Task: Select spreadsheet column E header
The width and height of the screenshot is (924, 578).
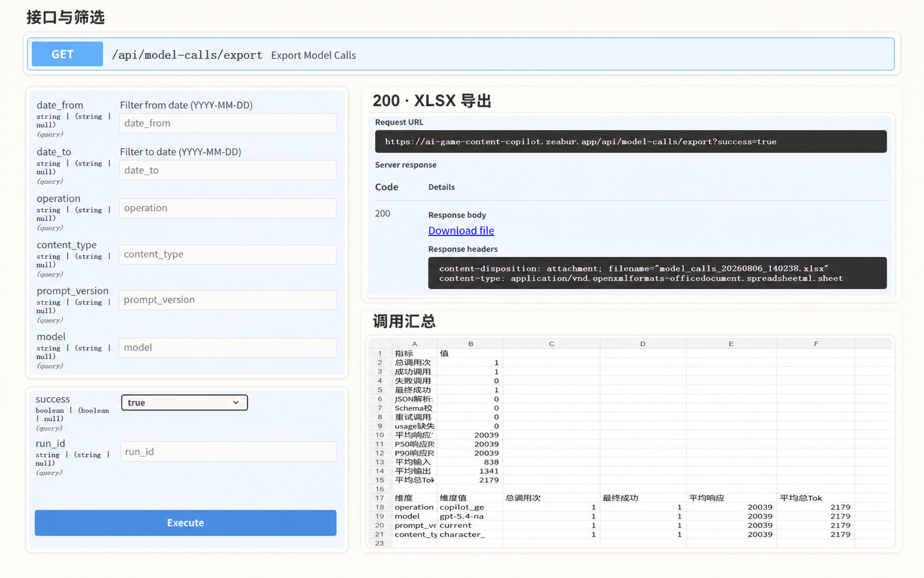Action: pos(731,344)
